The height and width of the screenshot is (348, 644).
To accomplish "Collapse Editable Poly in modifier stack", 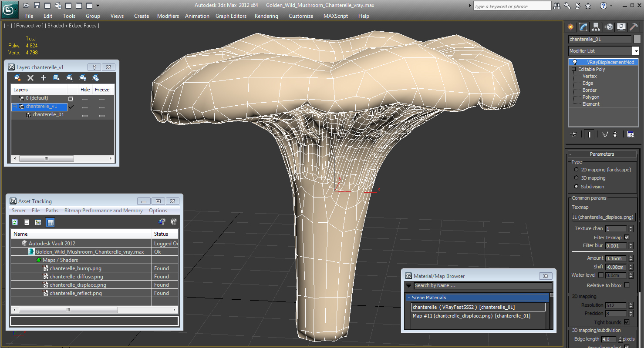I will click(574, 69).
